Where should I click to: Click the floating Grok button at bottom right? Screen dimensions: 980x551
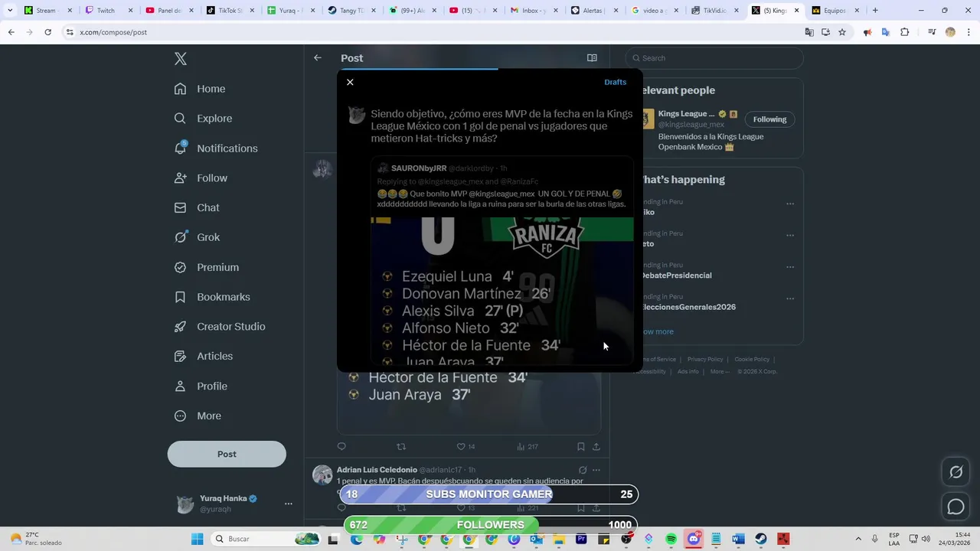956,472
